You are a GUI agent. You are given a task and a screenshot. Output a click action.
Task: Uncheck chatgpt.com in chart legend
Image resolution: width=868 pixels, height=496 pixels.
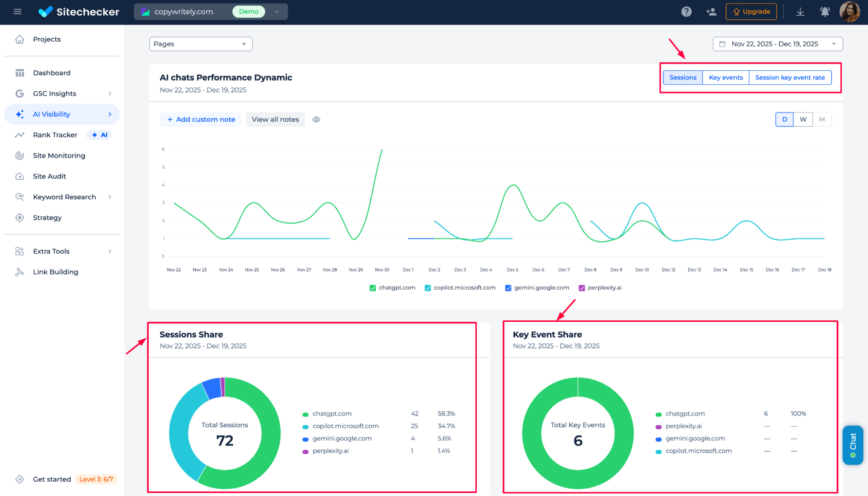(x=373, y=288)
